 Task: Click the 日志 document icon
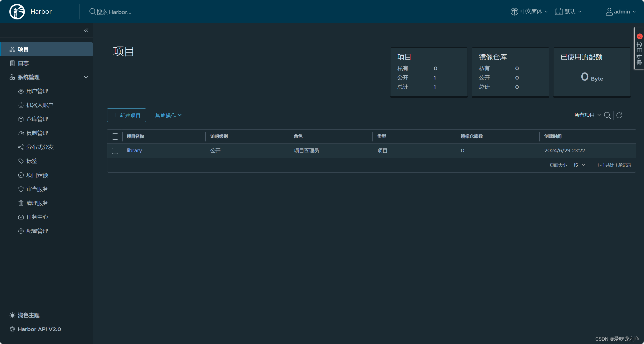pyautogui.click(x=12, y=63)
